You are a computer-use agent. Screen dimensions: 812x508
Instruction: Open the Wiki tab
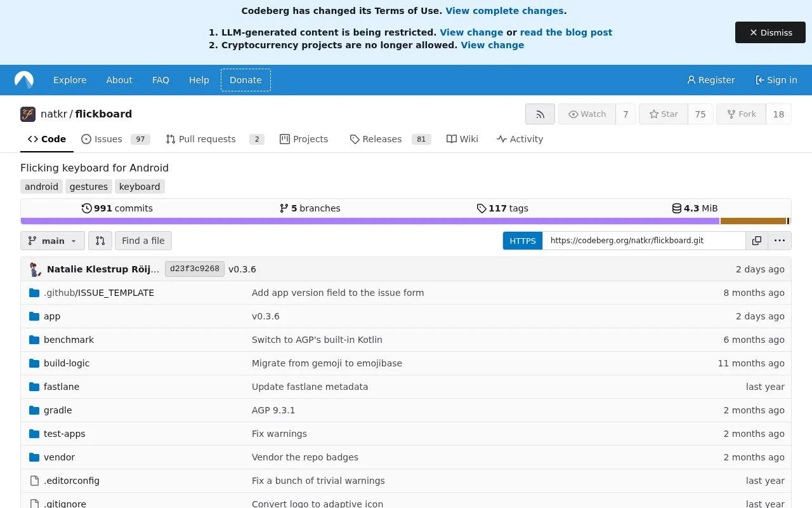(x=462, y=139)
